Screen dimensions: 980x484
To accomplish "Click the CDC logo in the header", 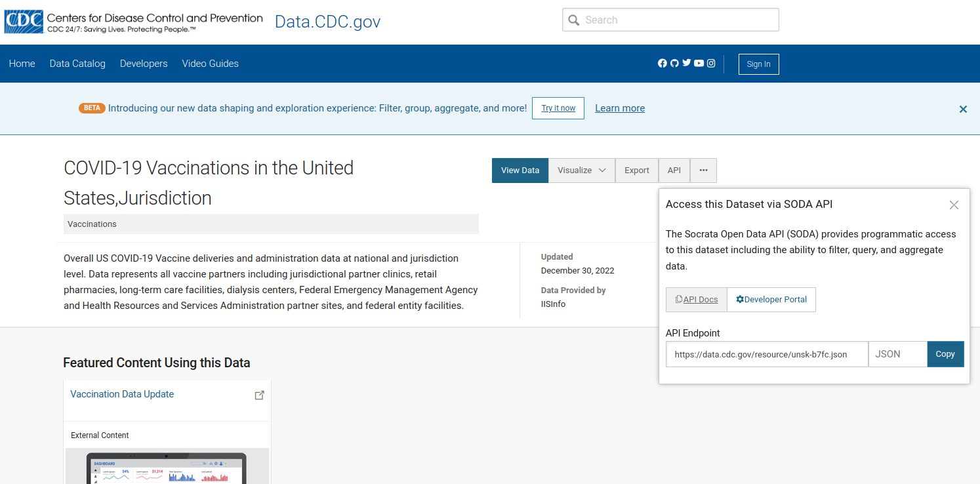I will tap(133, 22).
